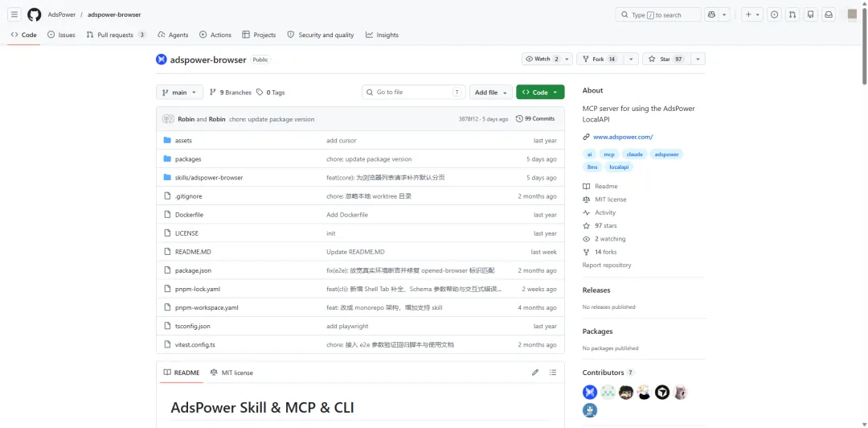Image resolution: width=868 pixels, height=428 pixels.
Task: Open the Copilot chat icon
Action: [x=711, y=14]
